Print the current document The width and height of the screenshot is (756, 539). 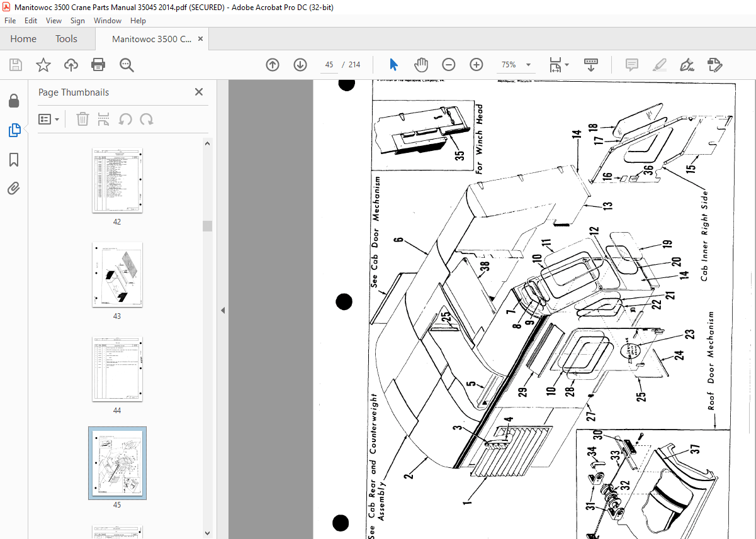coord(99,64)
